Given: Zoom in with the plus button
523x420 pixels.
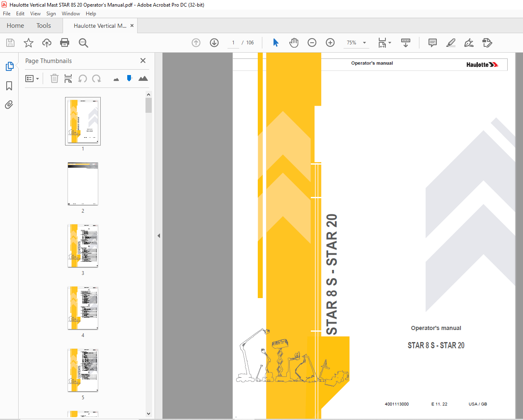Looking at the screenshot, I should pyautogui.click(x=330, y=43).
